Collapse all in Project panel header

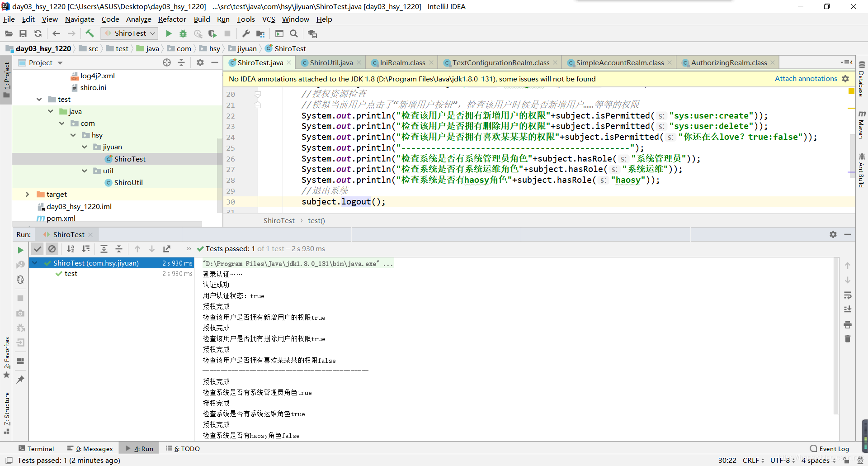(x=181, y=62)
